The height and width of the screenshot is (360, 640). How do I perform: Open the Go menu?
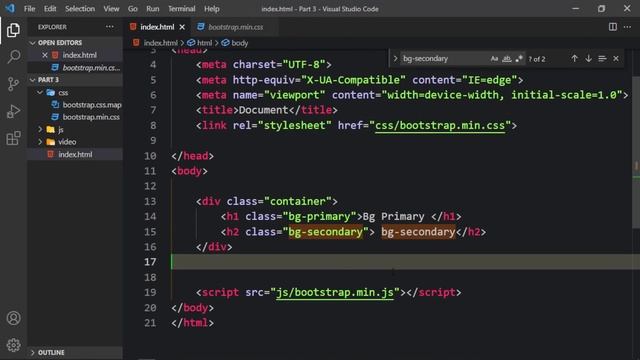pos(133,9)
